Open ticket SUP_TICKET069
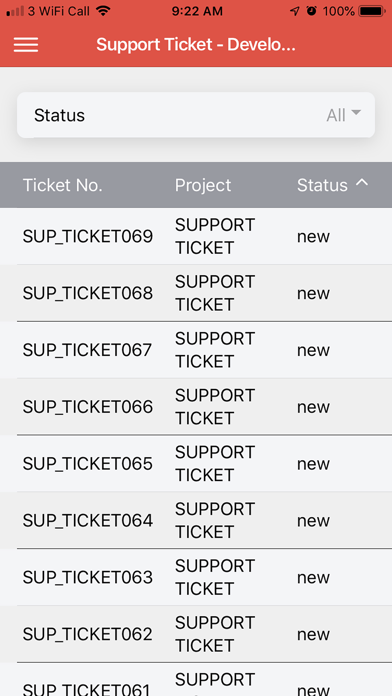 point(196,236)
